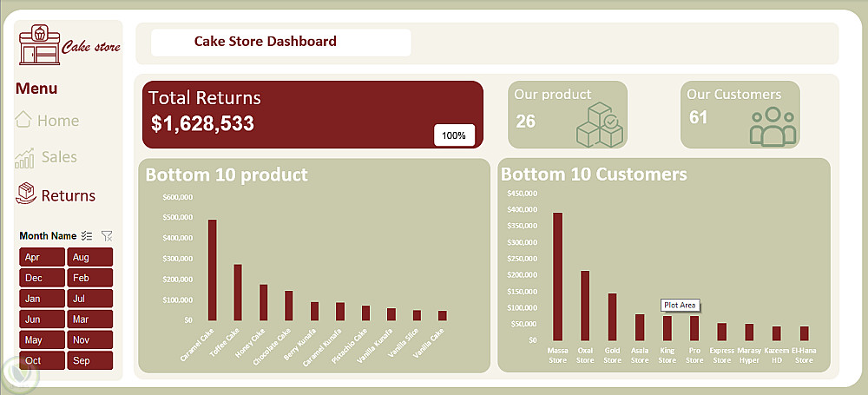This screenshot has height=395, width=868.
Task: Go to the Sales menu page
Action: click(59, 157)
